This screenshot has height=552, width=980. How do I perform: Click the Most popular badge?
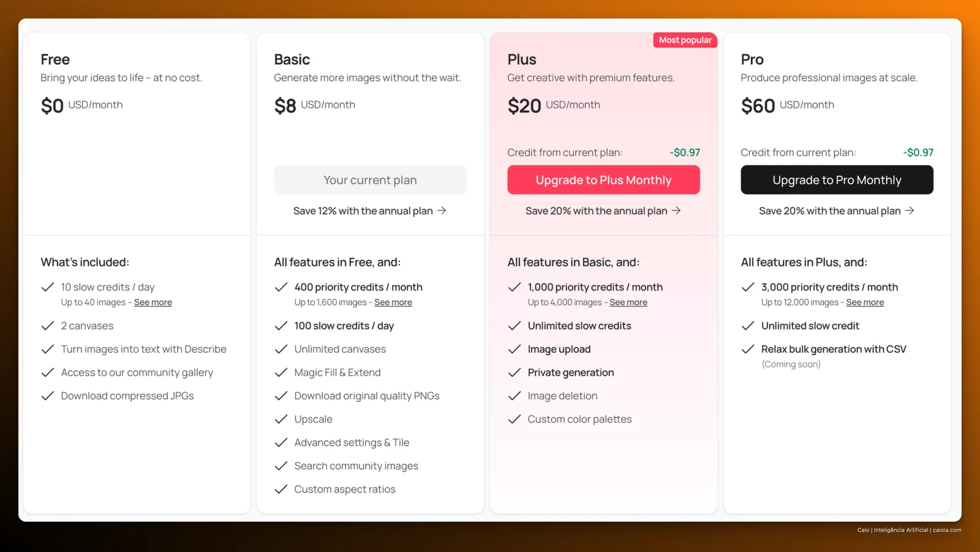685,40
